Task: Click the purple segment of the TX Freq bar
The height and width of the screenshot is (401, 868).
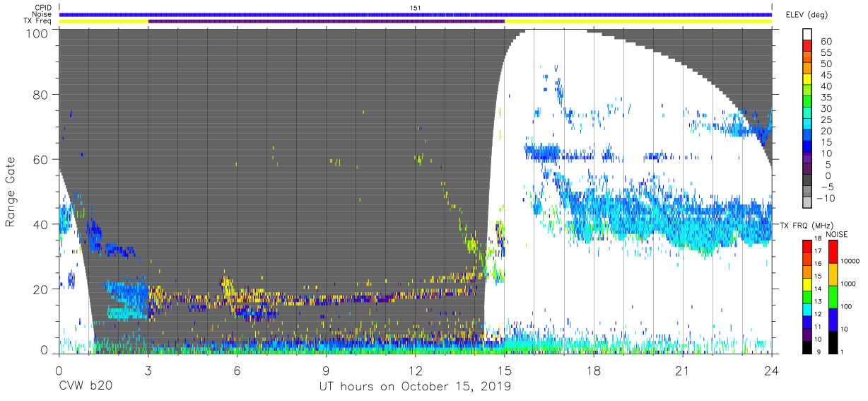Action: pyautogui.click(x=327, y=21)
